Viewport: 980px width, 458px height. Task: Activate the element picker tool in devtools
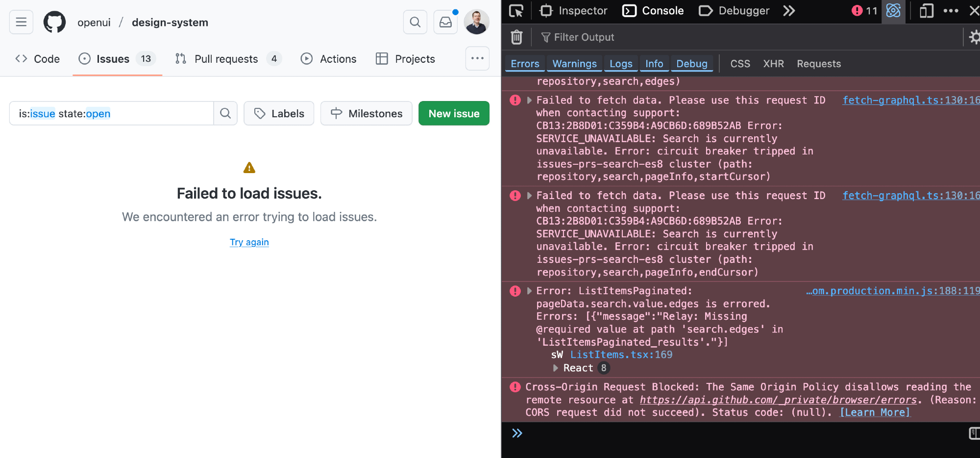click(x=516, y=11)
